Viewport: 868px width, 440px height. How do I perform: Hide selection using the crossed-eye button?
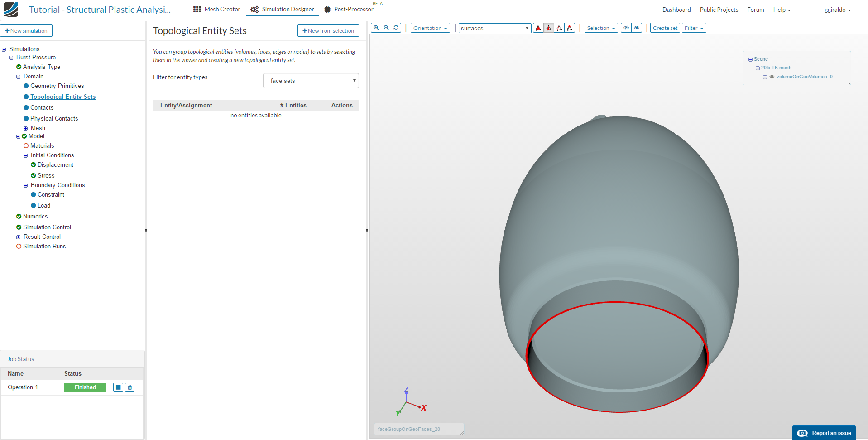coord(626,28)
